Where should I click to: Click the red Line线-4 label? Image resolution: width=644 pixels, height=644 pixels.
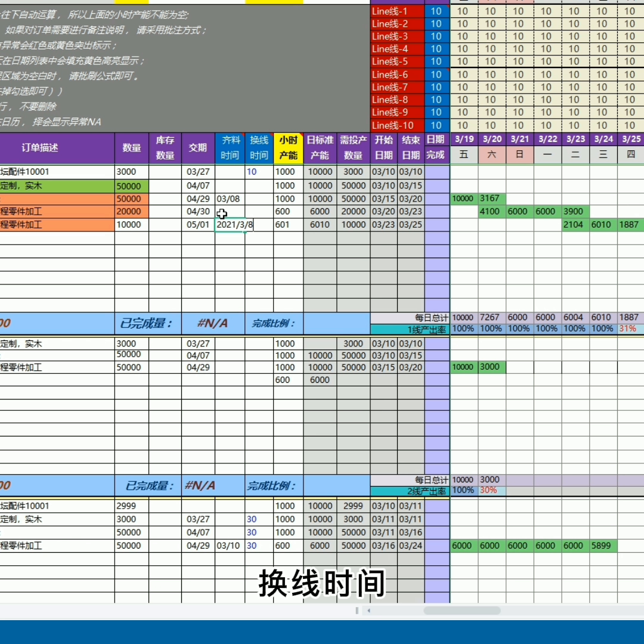[397, 49]
